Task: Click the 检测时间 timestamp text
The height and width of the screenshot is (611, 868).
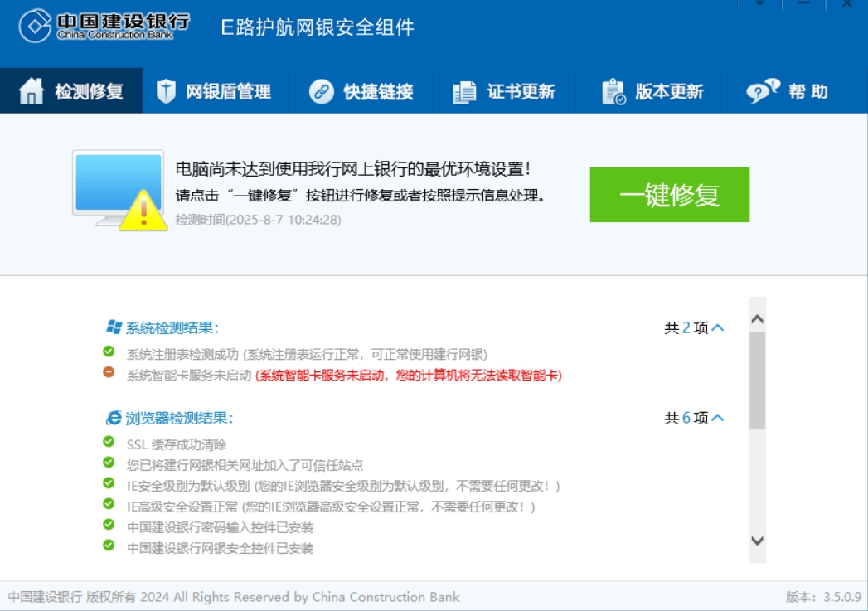Action: coord(259,220)
